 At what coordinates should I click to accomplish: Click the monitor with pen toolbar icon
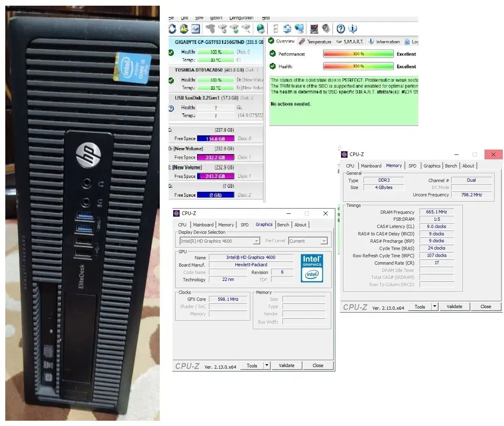314,28
